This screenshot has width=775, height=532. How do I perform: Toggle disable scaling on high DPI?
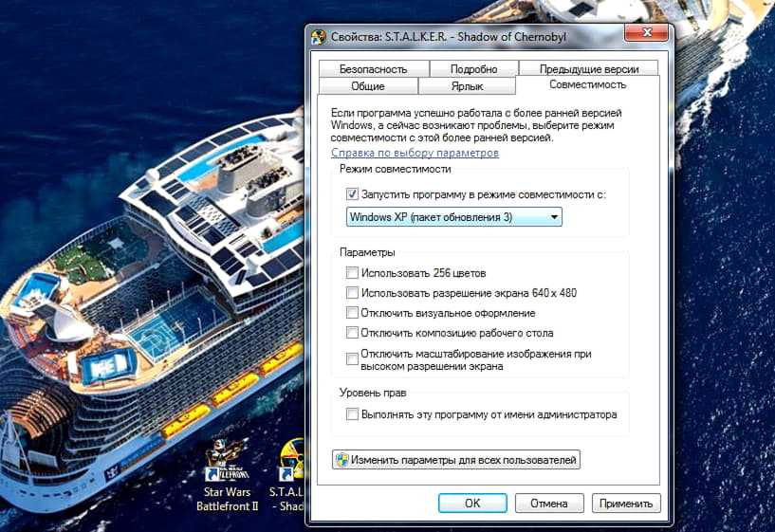(353, 359)
